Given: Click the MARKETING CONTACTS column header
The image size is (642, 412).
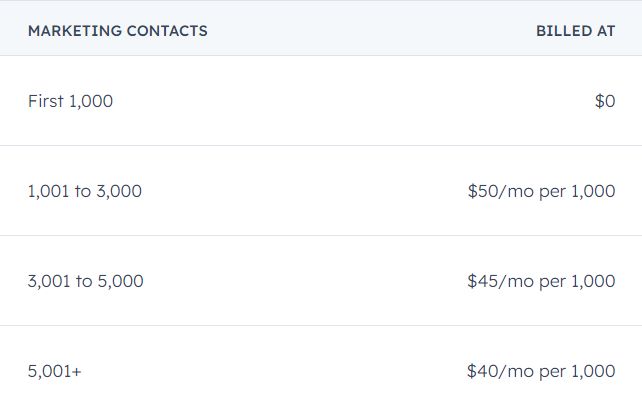Looking at the screenshot, I should [118, 31].
